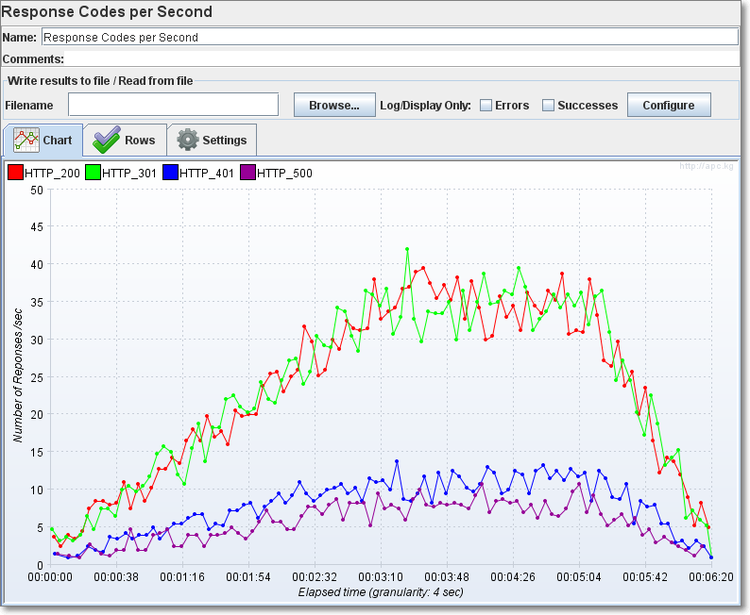Click the green HTTP_301 legend swatch
750x615 pixels.
[93, 173]
